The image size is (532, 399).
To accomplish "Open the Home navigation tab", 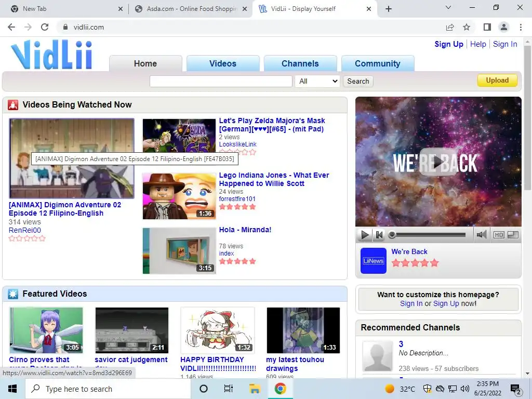I will 145,63.
